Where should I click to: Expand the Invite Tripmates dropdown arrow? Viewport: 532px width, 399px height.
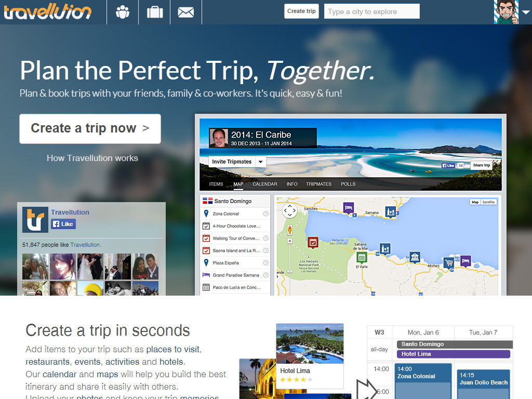pyautogui.click(x=261, y=162)
